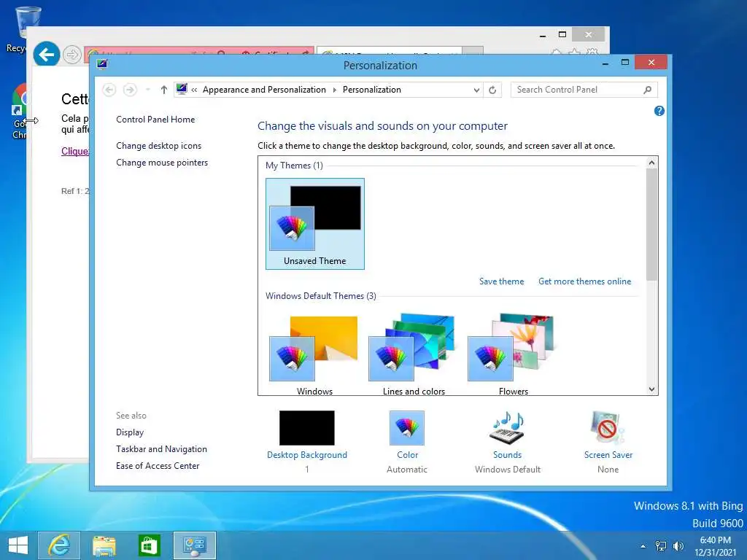The image size is (747, 560).
Task: Minimize the Internet Explorer window
Action: point(543,35)
